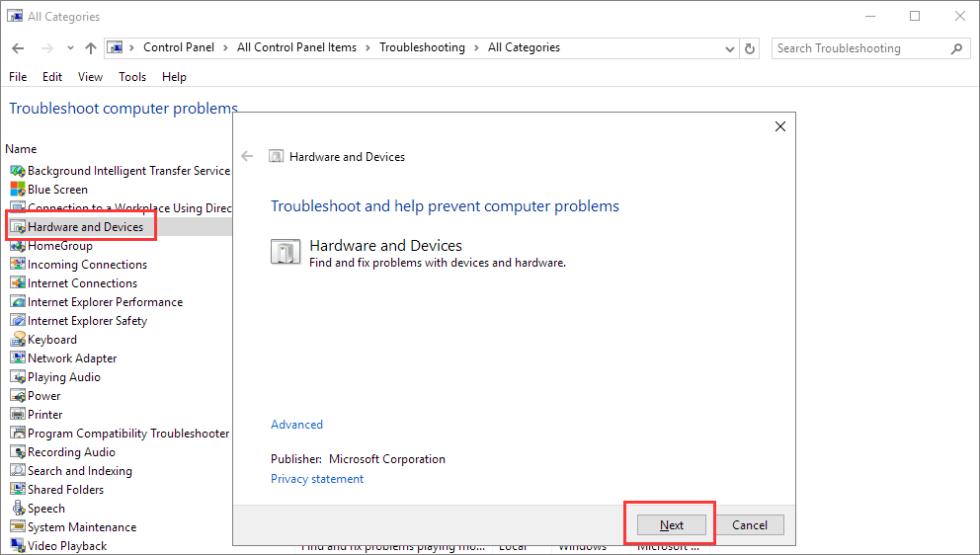Expand the Troubleshooting breadcrumb chevron

(x=476, y=47)
